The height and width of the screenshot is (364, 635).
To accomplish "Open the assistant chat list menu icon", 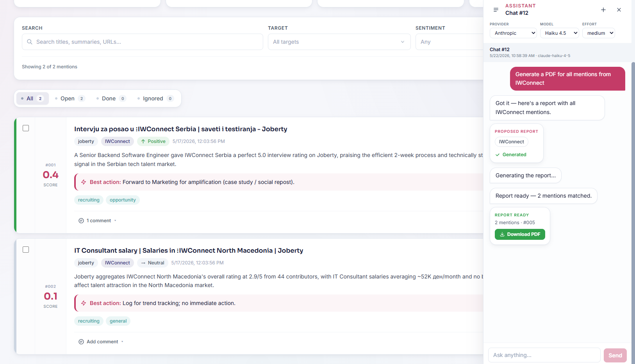I will 496,10.
